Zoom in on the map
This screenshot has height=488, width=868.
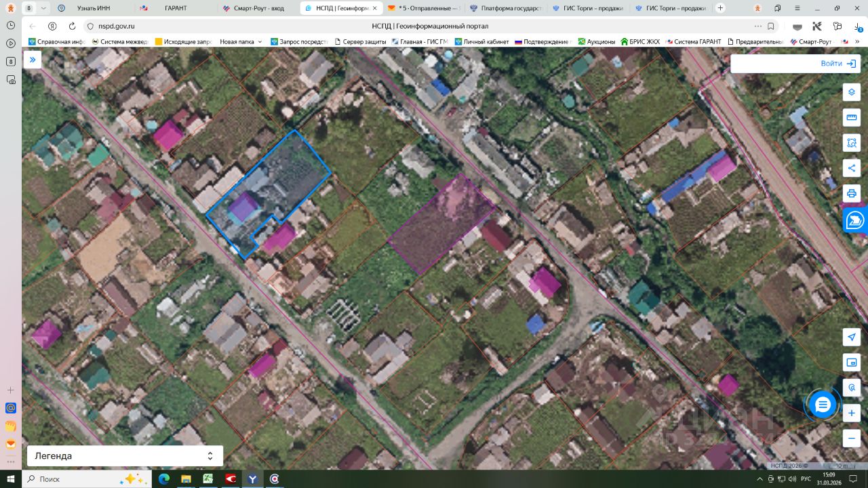(852, 413)
